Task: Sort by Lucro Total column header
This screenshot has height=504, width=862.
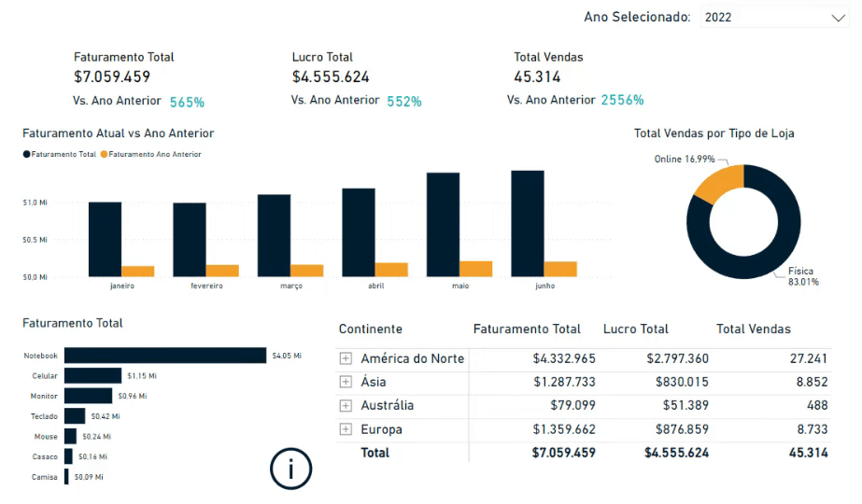Action: coord(635,329)
